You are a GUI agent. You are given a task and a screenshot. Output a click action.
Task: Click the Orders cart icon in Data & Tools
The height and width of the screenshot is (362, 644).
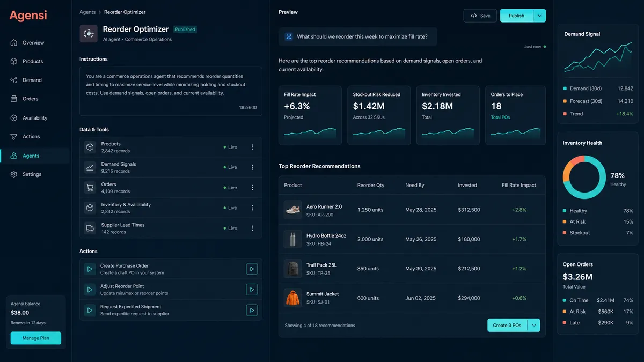[x=90, y=188]
